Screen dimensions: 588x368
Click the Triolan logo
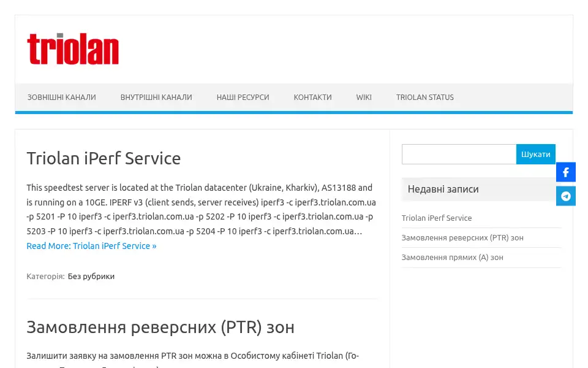(x=73, y=49)
